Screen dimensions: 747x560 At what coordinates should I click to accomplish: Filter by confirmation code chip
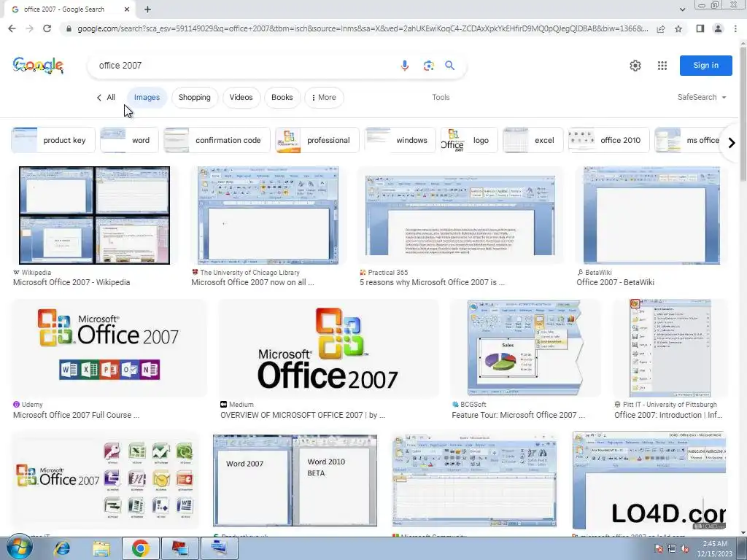[217, 140]
